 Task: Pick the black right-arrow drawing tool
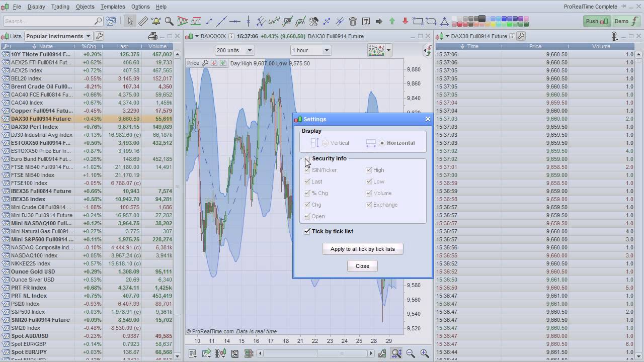(379, 21)
